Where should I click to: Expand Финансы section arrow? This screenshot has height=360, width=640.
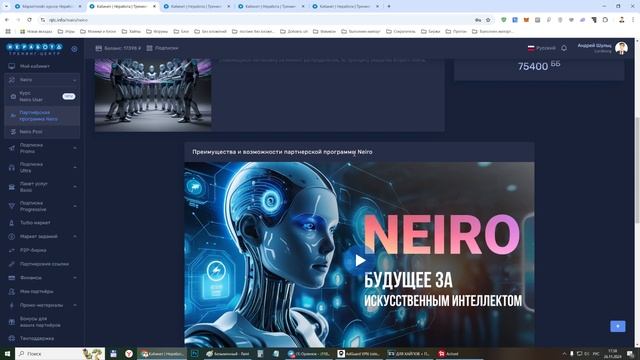coord(75,278)
